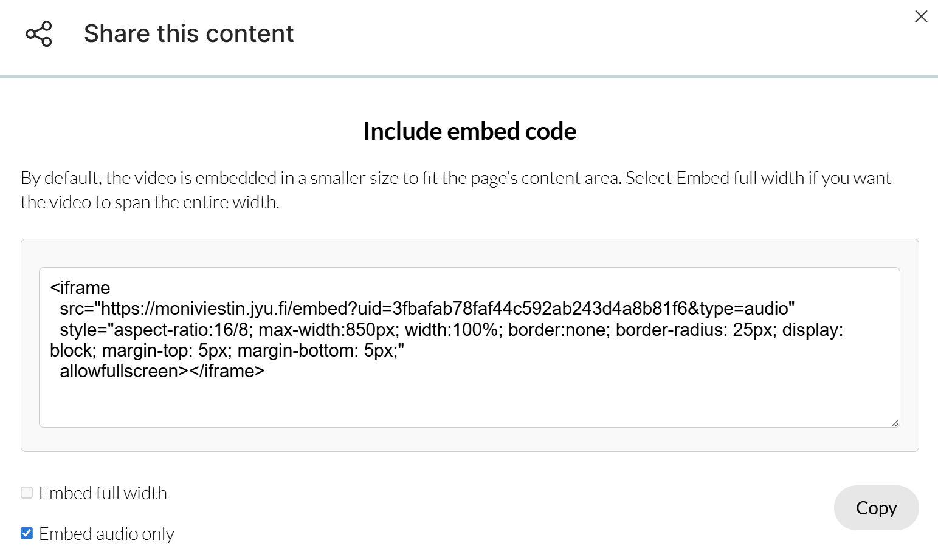Place cursor on the opening "<iframe" line
The width and height of the screenshot is (938, 560).
tap(80, 288)
